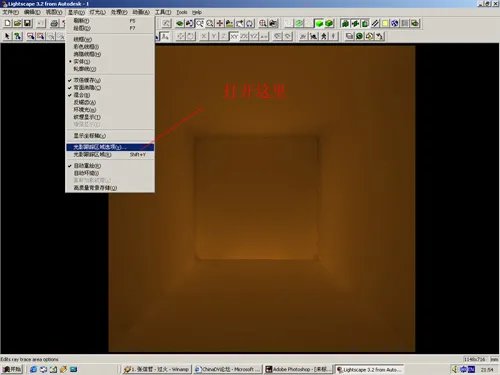Uncheck the 背面剔除(C) menu option
500x375 pixels.
110,88
